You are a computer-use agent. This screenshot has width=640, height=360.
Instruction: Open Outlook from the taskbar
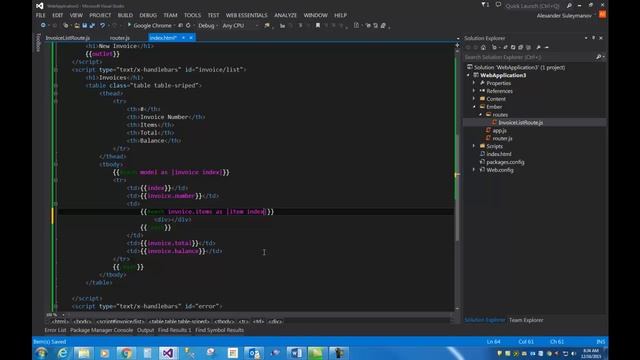[x=253, y=353]
